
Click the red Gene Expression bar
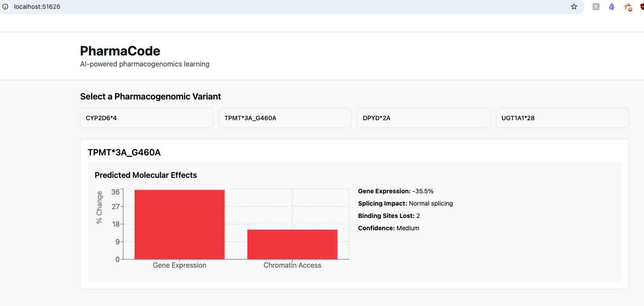tap(179, 225)
